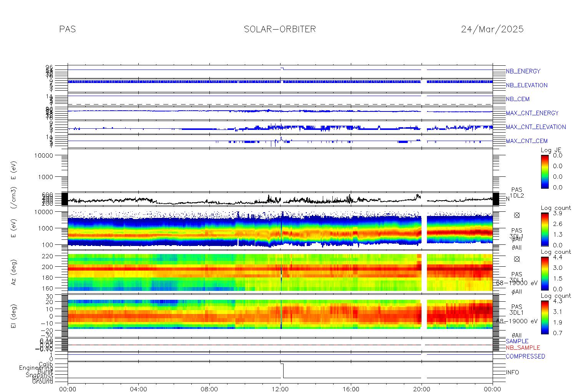Image resolution: width=581 pixels, height=392 pixels.
Task: Click the INFO label
Action: tap(512, 372)
